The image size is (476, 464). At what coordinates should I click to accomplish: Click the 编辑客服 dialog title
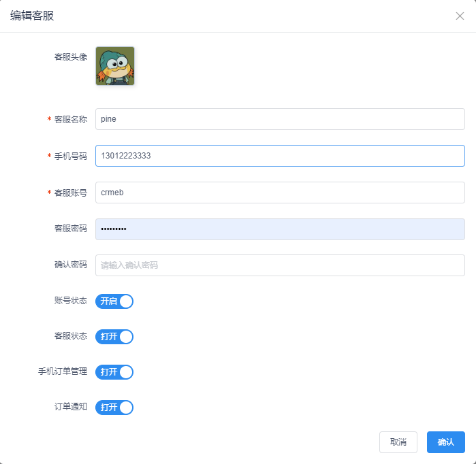32,16
